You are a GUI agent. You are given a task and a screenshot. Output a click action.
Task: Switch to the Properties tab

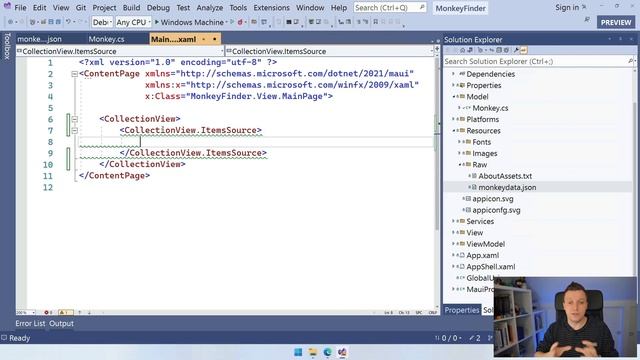click(x=462, y=310)
